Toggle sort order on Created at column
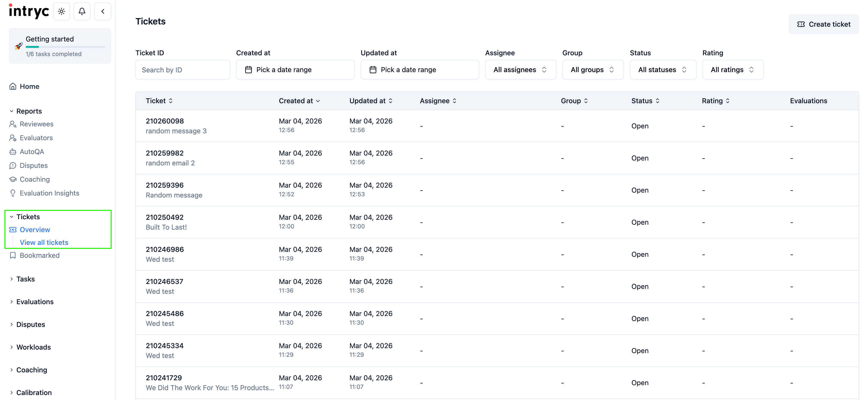This screenshot has width=868, height=400. click(x=299, y=101)
